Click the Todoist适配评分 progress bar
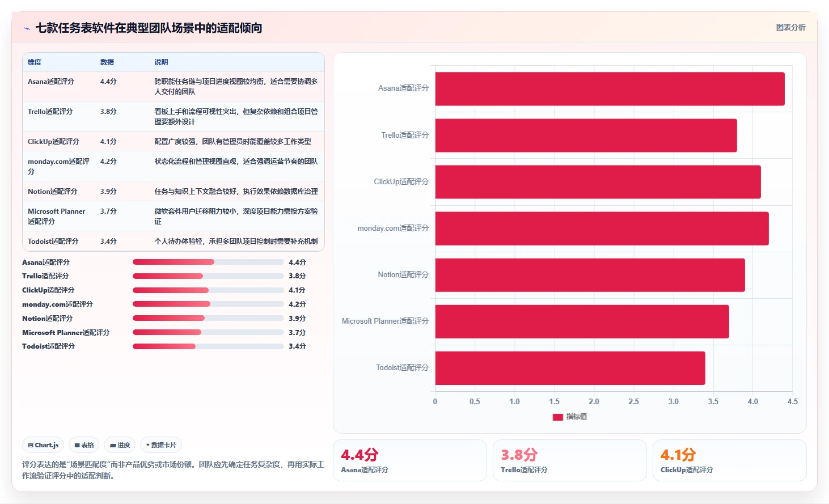This screenshot has height=504, width=829. pos(208,346)
